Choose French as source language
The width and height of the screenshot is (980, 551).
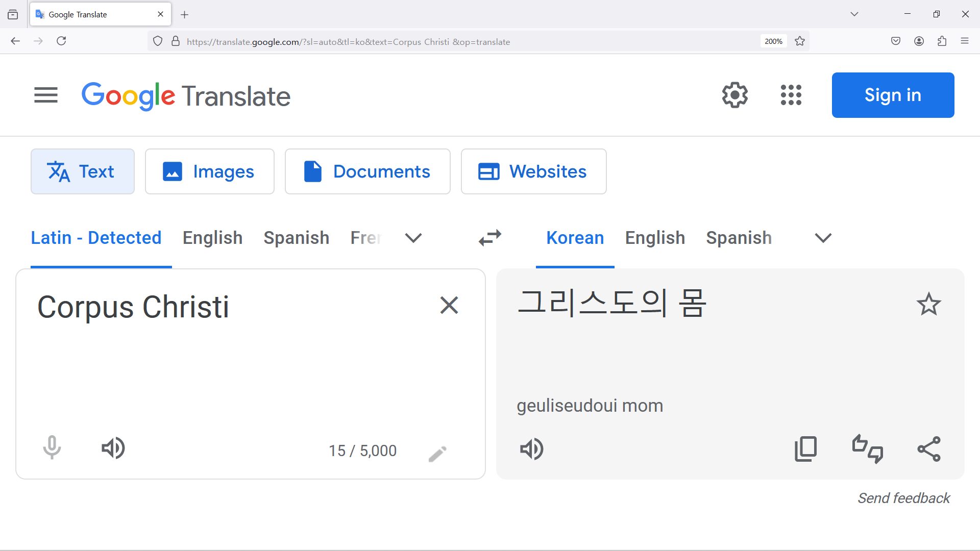point(365,238)
